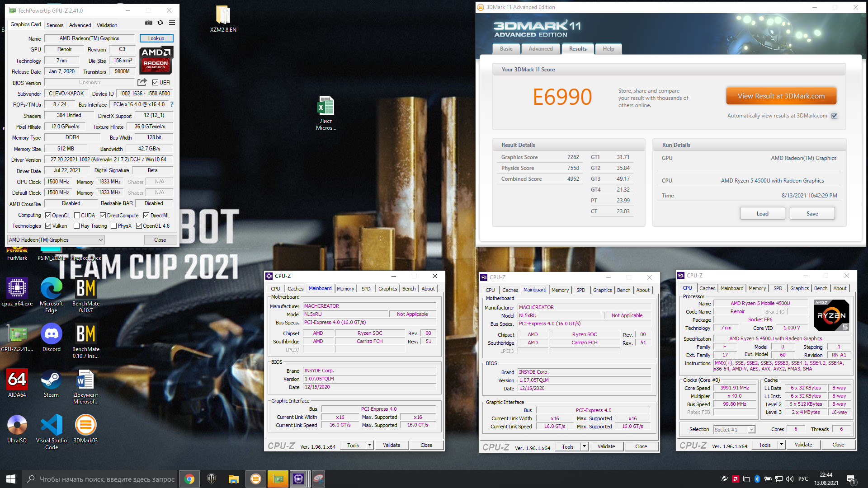The image size is (868, 488).
Task: Click World of Tanks taskbar icon
Action: [x=211, y=479]
